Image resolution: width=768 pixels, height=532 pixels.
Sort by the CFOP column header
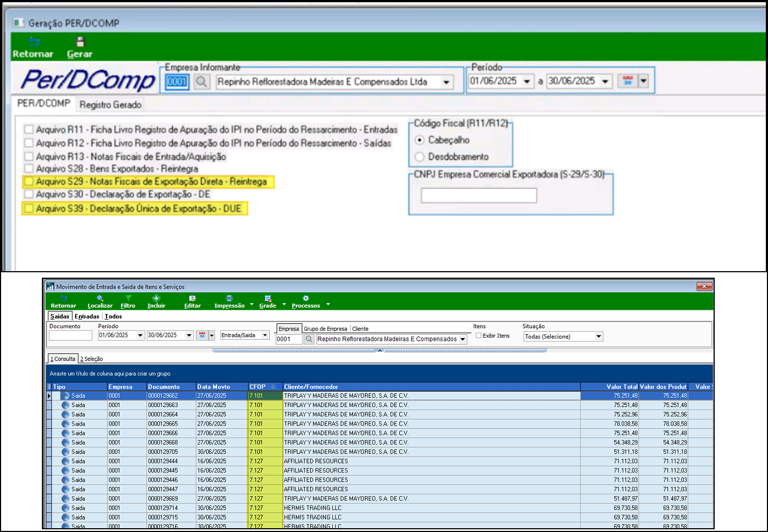point(265,387)
